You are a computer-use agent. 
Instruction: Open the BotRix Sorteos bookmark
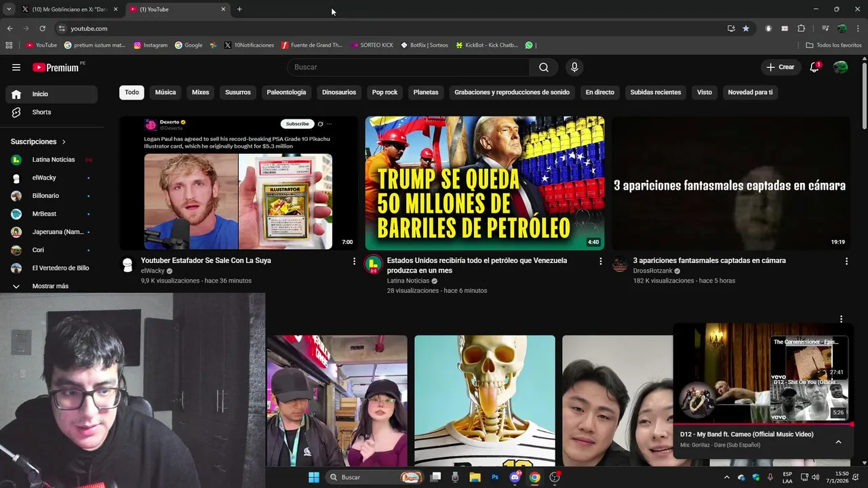click(x=425, y=45)
